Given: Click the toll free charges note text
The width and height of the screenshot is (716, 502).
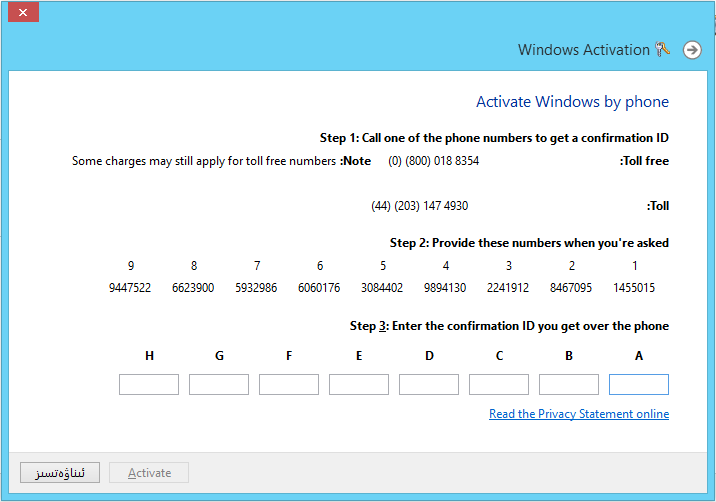Looking at the screenshot, I should pyautogui.click(x=221, y=161).
